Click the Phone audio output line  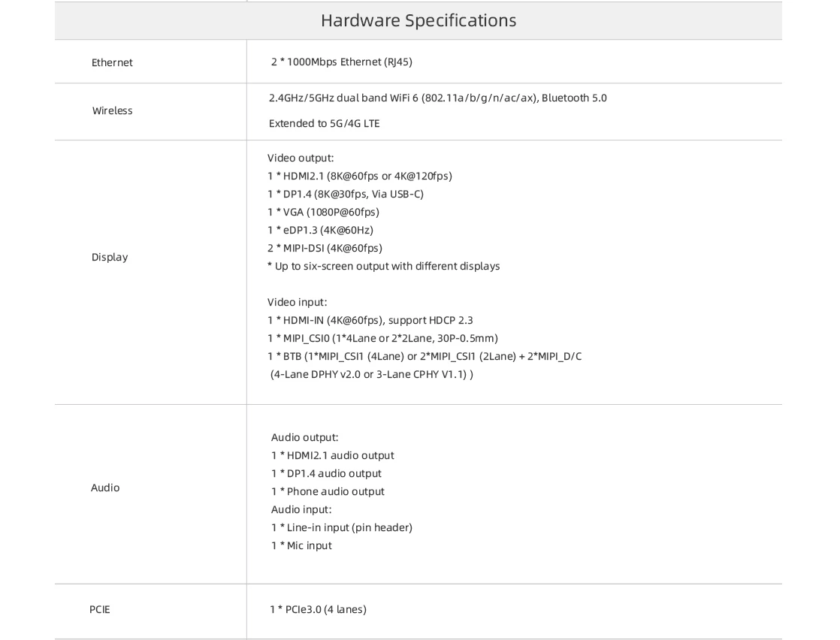tap(328, 491)
